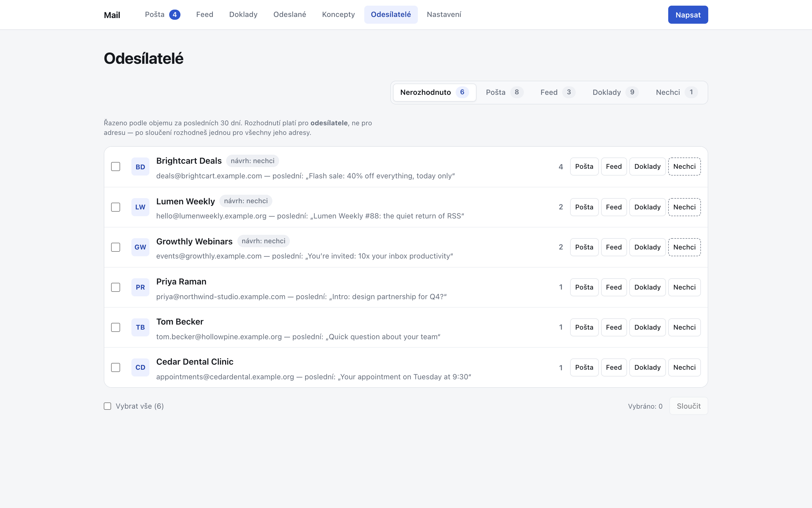Open Nastavení in the navigation bar
The height and width of the screenshot is (508, 812).
tap(444, 14)
